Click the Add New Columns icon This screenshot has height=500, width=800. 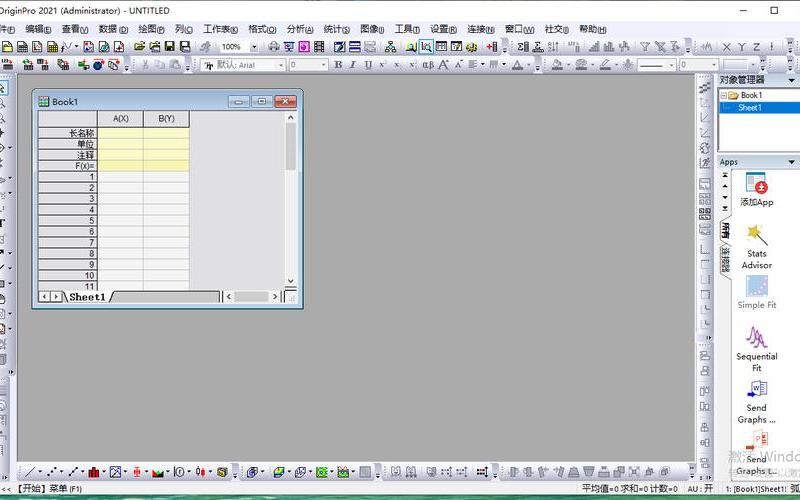pos(492,47)
